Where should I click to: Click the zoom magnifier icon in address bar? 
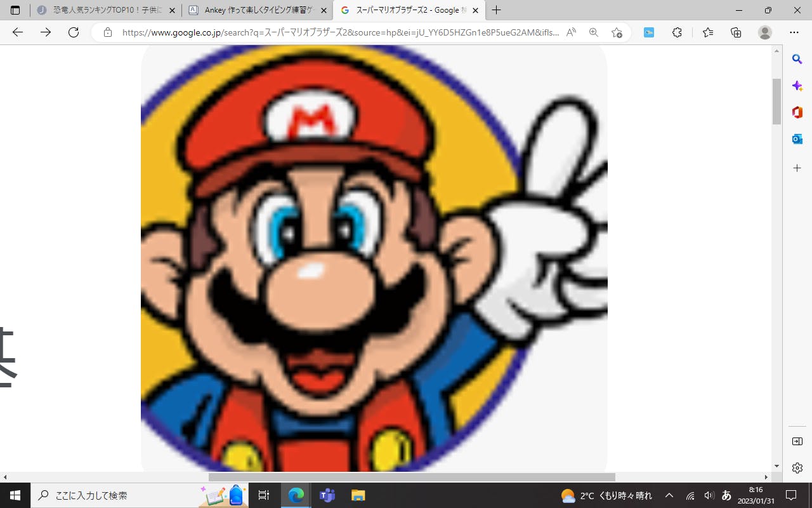tap(594, 32)
